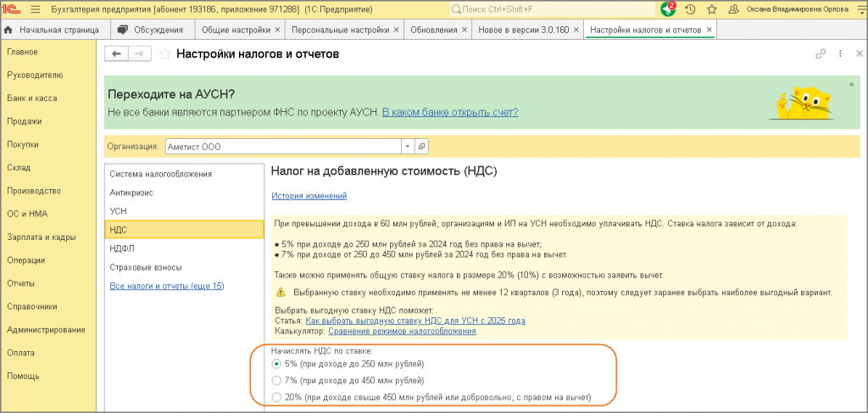This screenshot has width=868, height=413.
Task: Open the Банк и касса section
Action: pyautogui.click(x=32, y=98)
